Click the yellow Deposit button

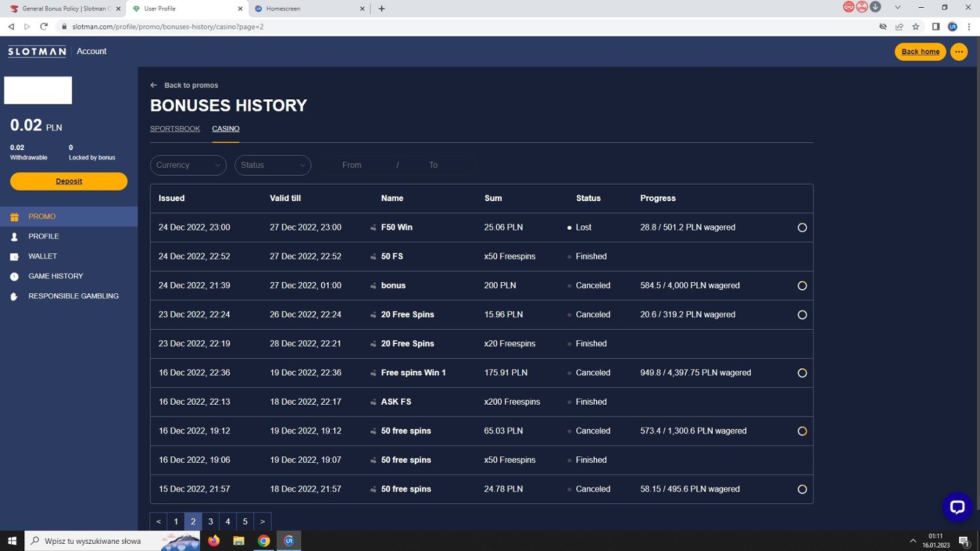(x=69, y=181)
